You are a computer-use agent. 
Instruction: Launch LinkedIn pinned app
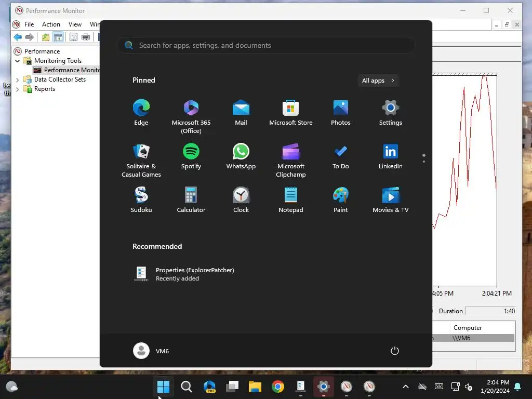coord(391,157)
